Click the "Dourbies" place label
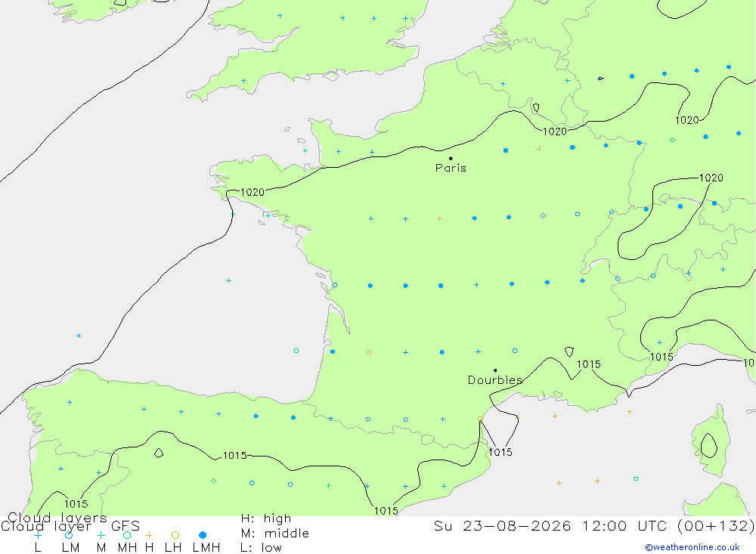This screenshot has height=554, width=756. (x=495, y=380)
